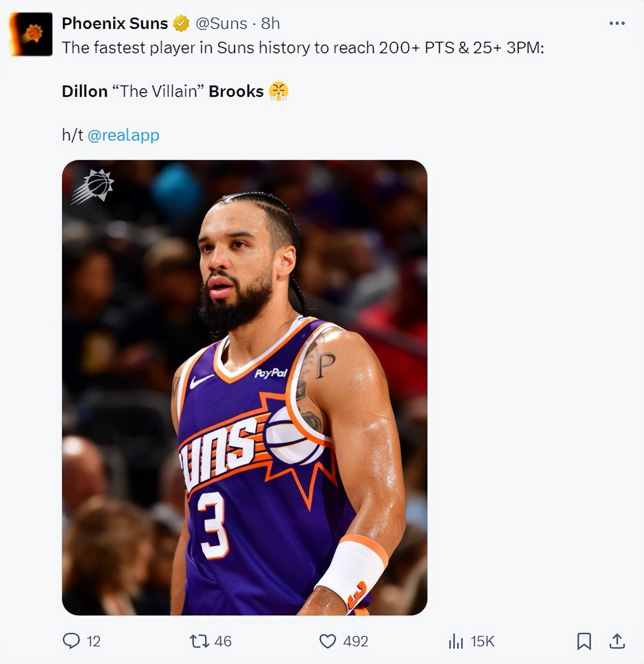Image resolution: width=644 pixels, height=664 pixels.
Task: Click the share upload icon
Action: click(x=617, y=641)
